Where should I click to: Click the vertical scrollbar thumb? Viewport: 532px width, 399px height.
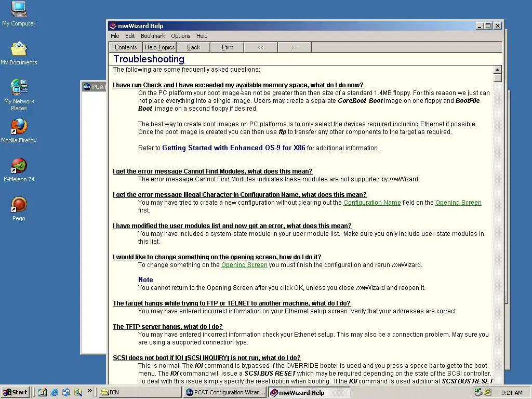[497, 78]
